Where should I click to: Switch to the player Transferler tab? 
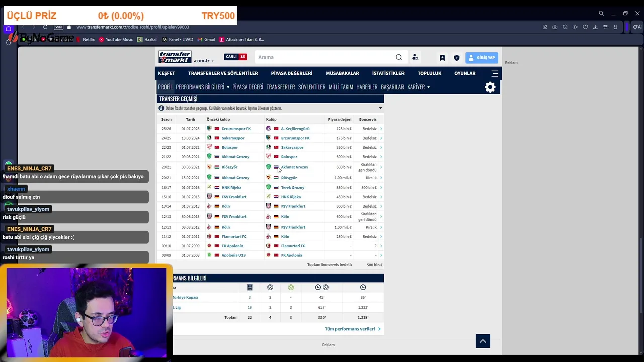point(281,87)
